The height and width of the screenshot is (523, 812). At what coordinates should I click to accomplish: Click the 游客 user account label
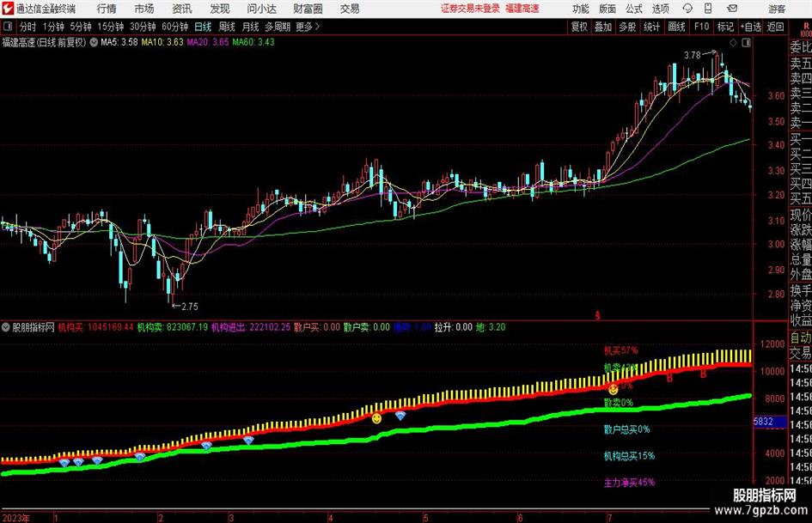tap(777, 9)
